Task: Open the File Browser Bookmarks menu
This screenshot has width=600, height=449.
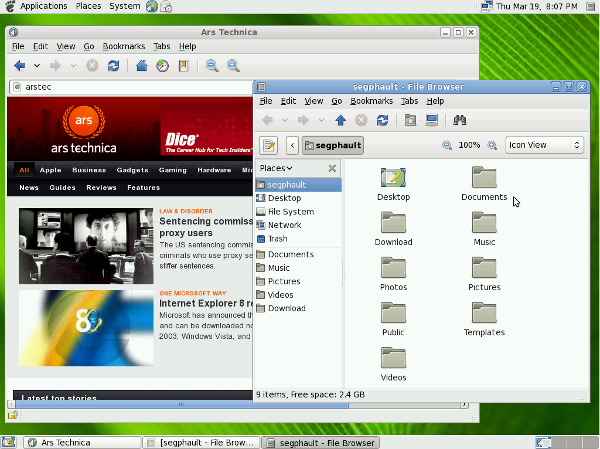Action: point(372,101)
